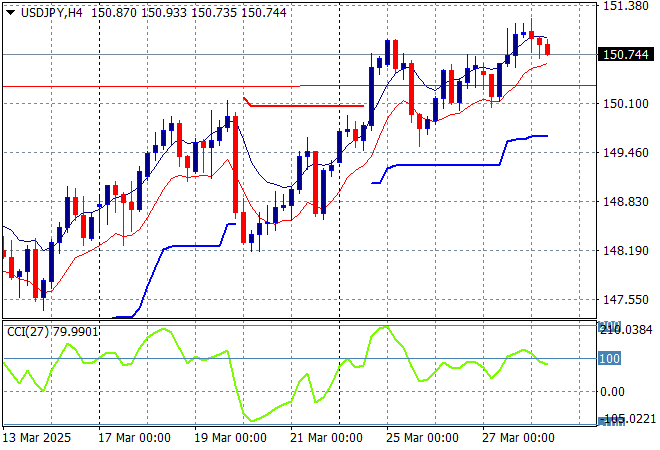Click the 148.190 price axis label
This screenshot has height=450, width=660.
(626, 250)
